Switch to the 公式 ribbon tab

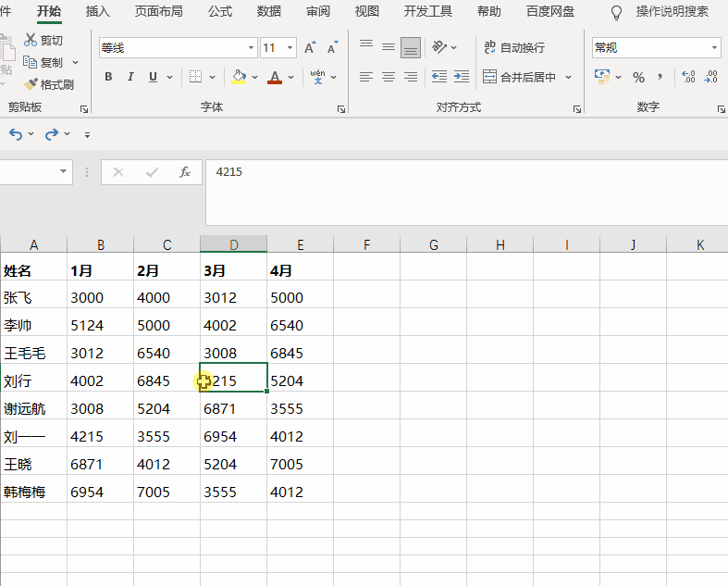[x=219, y=11]
